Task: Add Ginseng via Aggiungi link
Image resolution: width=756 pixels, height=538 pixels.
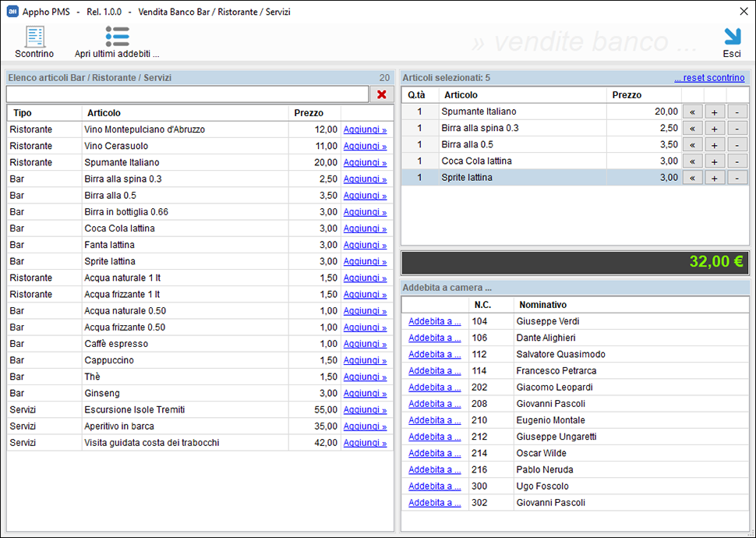Action: 365,393
